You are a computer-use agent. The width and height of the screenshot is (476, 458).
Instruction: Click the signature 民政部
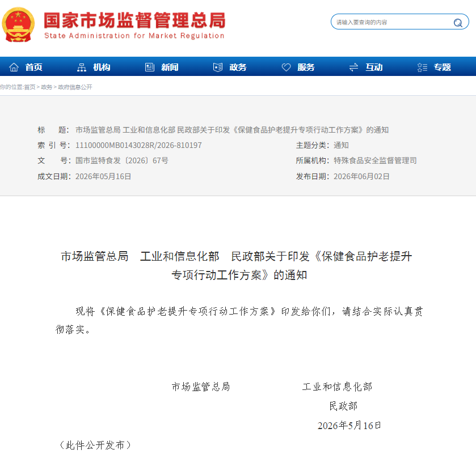coord(343,406)
